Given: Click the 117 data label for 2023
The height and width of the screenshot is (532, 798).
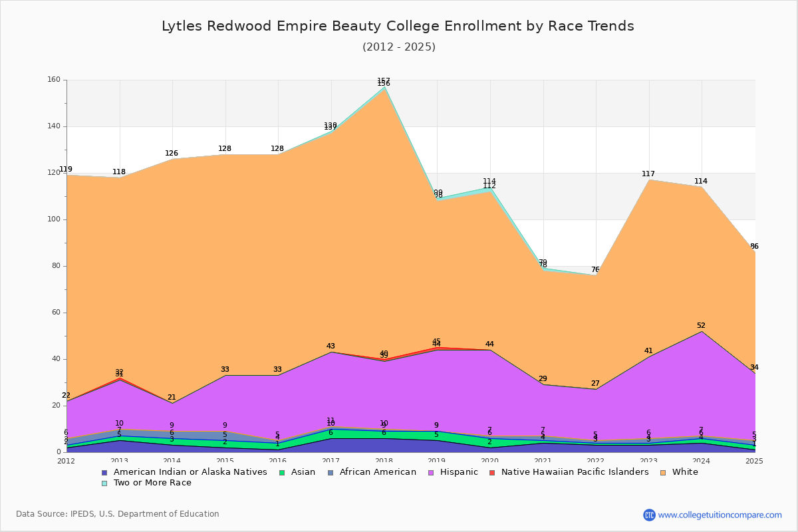Looking at the screenshot, I should tap(648, 174).
